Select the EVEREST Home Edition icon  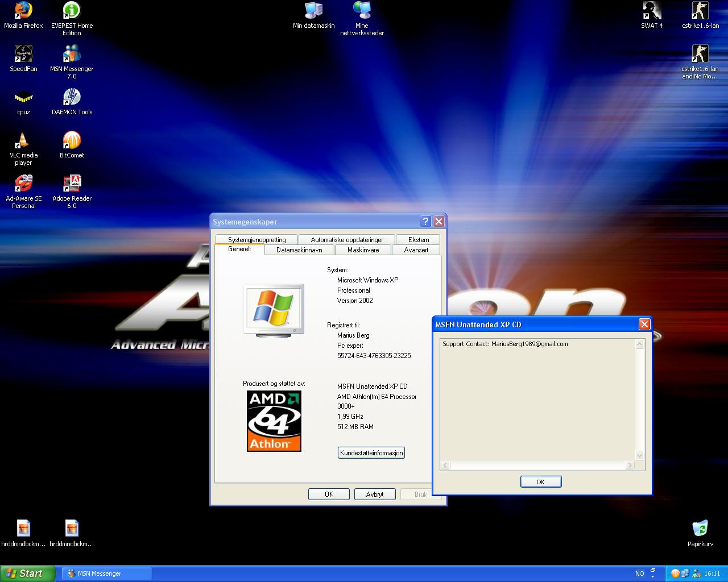pyautogui.click(x=72, y=19)
